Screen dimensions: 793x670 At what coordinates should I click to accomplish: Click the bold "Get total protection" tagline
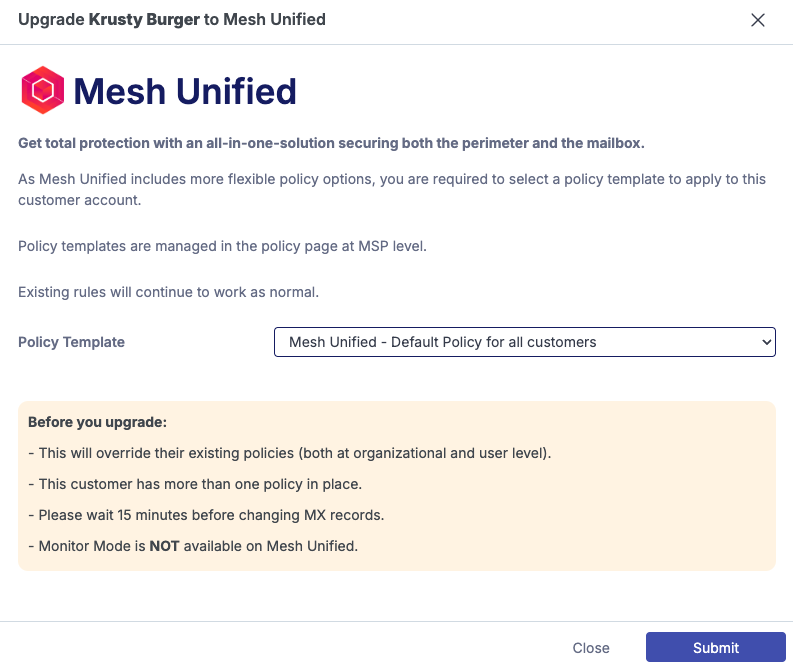point(331,143)
